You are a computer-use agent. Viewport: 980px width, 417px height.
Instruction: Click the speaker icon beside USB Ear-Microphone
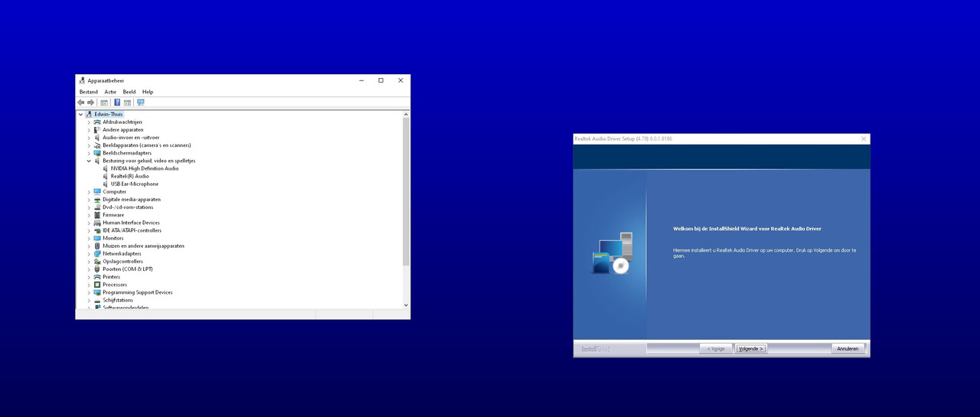tap(106, 184)
